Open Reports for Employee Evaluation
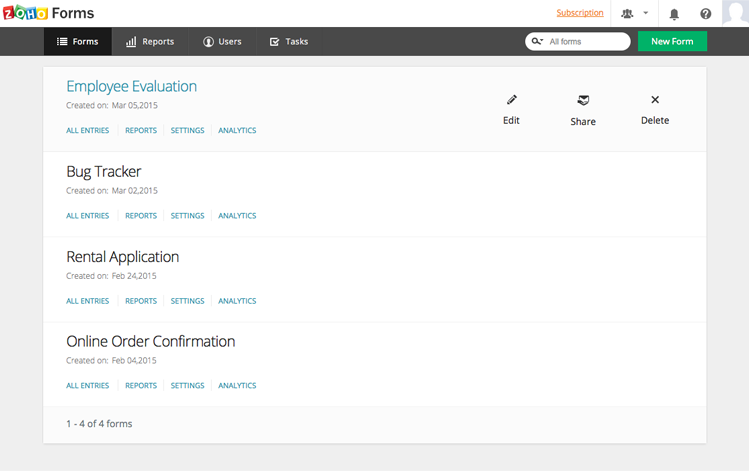 (x=141, y=130)
